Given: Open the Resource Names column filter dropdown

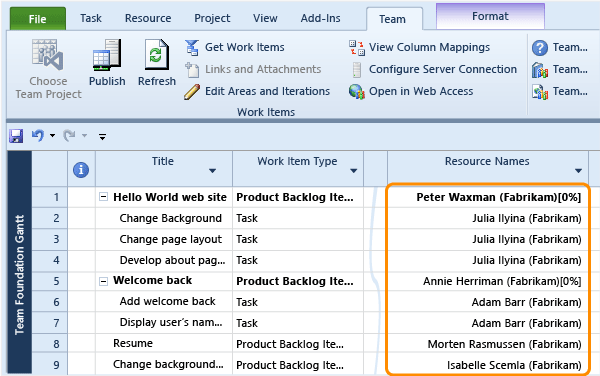Looking at the screenshot, I should [578, 171].
